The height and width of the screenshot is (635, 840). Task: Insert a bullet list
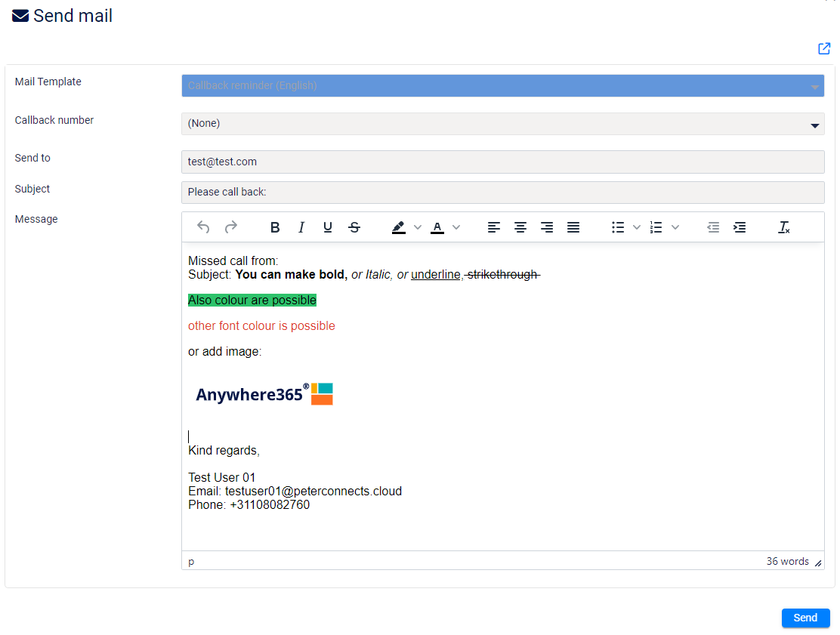(x=618, y=227)
